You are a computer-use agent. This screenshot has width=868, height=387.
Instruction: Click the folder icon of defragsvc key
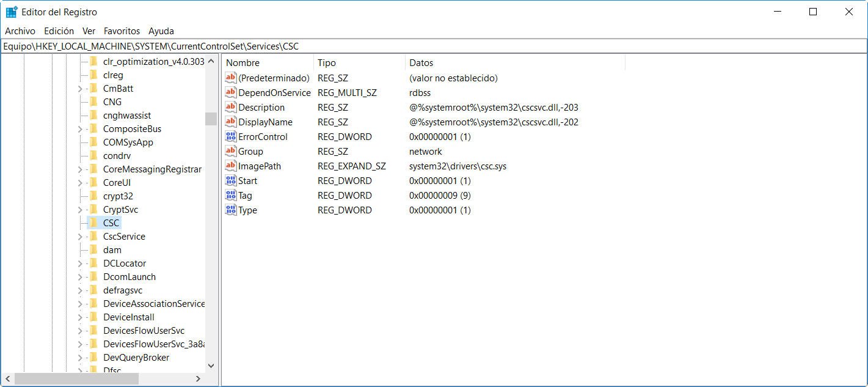tap(93, 290)
